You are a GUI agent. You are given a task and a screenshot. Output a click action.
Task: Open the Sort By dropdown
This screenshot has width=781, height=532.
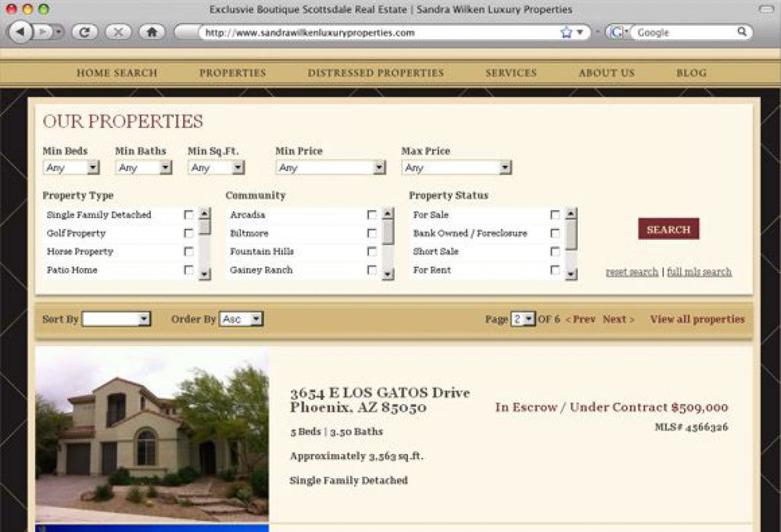[116, 319]
